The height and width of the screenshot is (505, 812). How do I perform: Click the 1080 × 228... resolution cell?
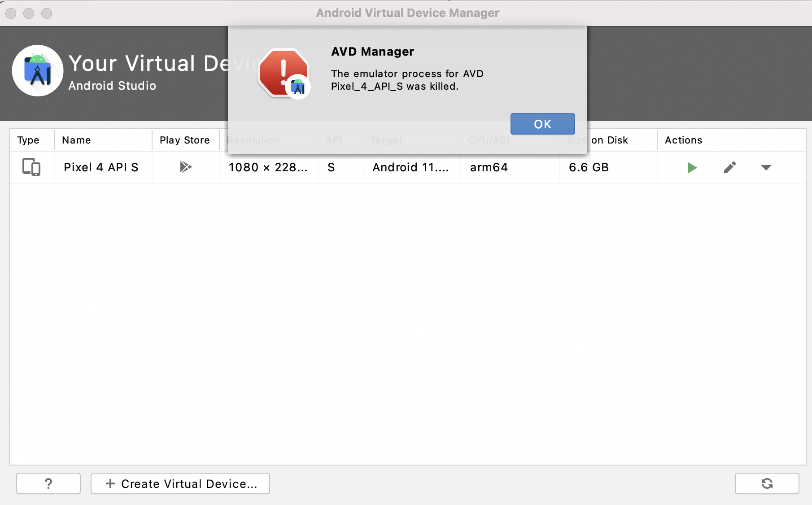point(268,167)
